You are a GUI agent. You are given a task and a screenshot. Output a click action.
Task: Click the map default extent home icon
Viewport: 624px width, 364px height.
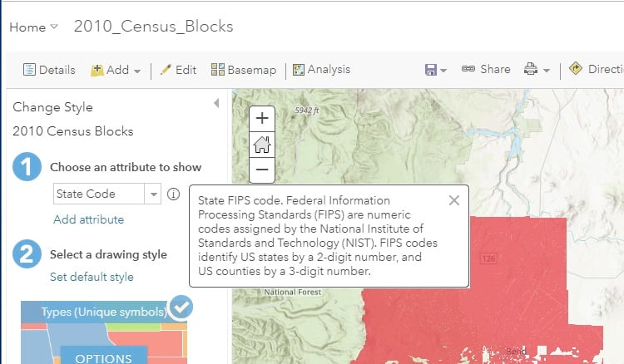coord(262,145)
